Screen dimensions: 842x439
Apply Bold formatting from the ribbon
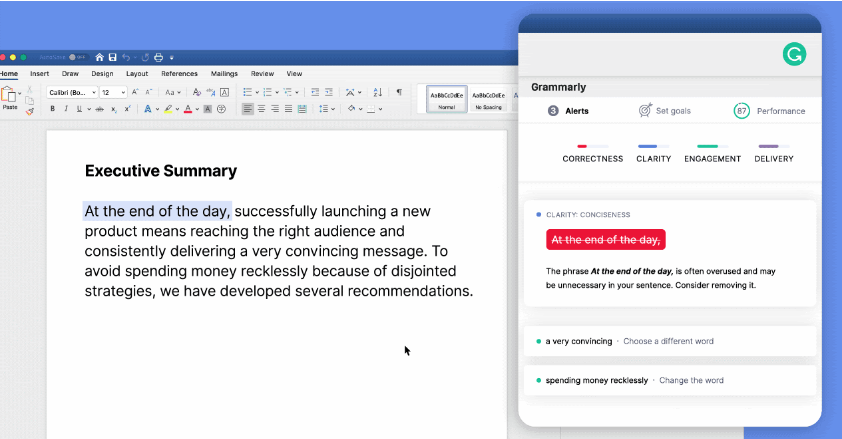53,109
